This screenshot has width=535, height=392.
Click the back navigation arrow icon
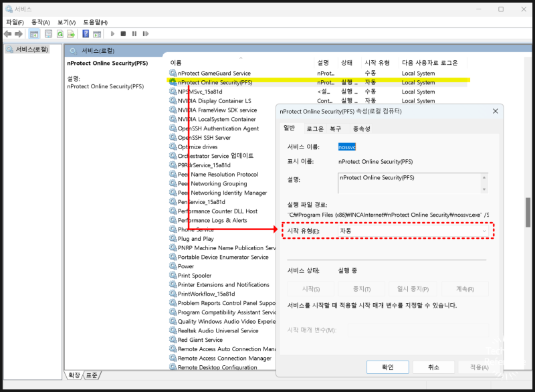click(7, 33)
